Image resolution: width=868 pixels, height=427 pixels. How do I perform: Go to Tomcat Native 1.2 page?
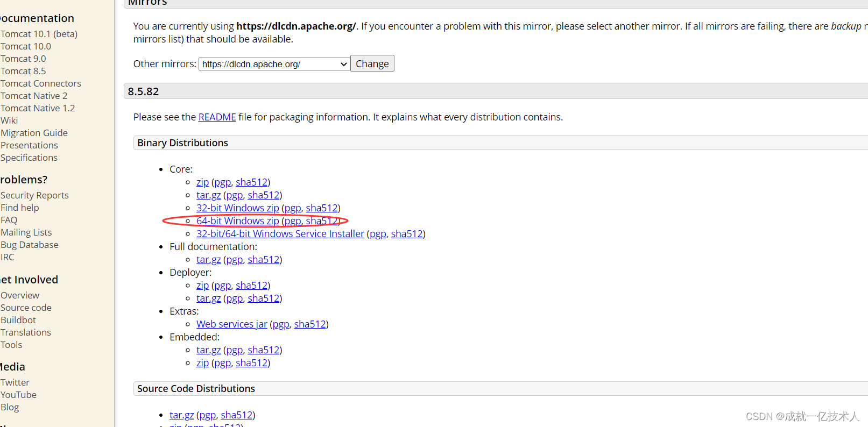tap(38, 108)
